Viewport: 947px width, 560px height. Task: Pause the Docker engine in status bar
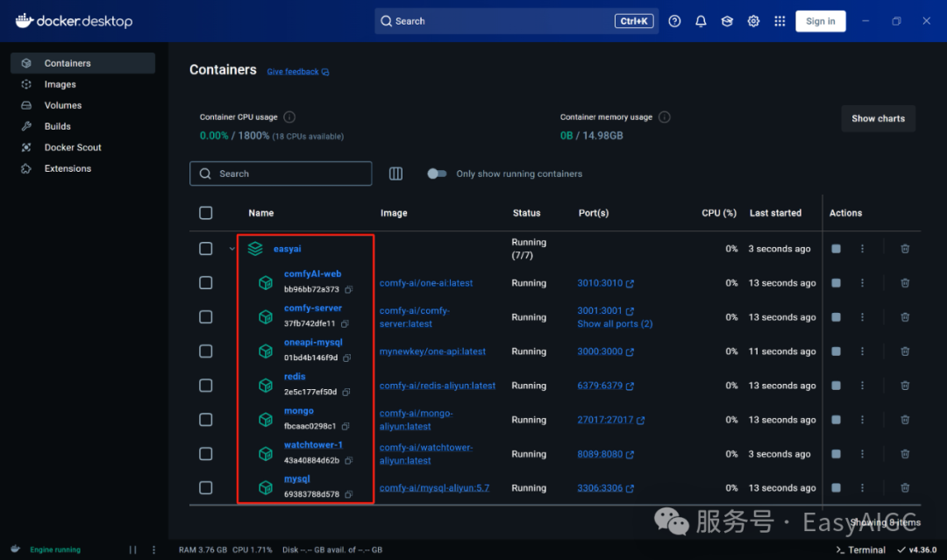click(133, 549)
